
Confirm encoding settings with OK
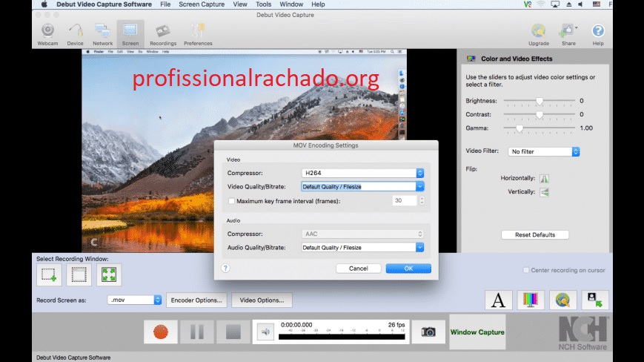[x=408, y=269]
